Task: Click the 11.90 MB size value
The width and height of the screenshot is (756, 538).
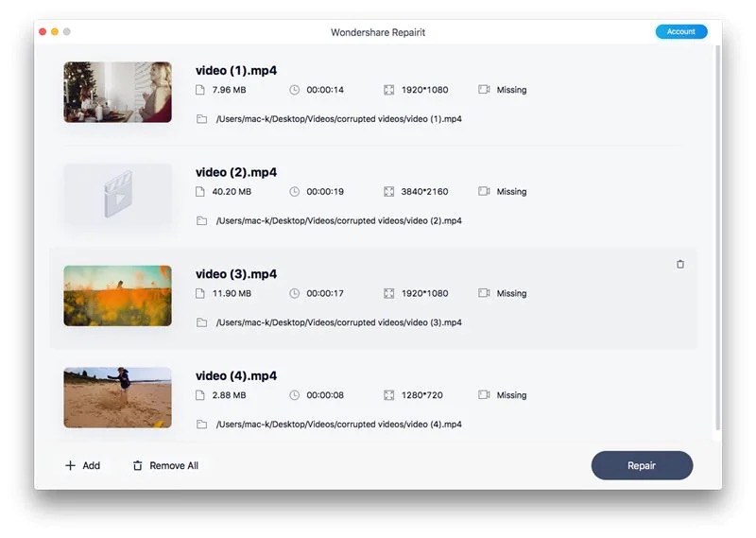Action: coord(232,293)
